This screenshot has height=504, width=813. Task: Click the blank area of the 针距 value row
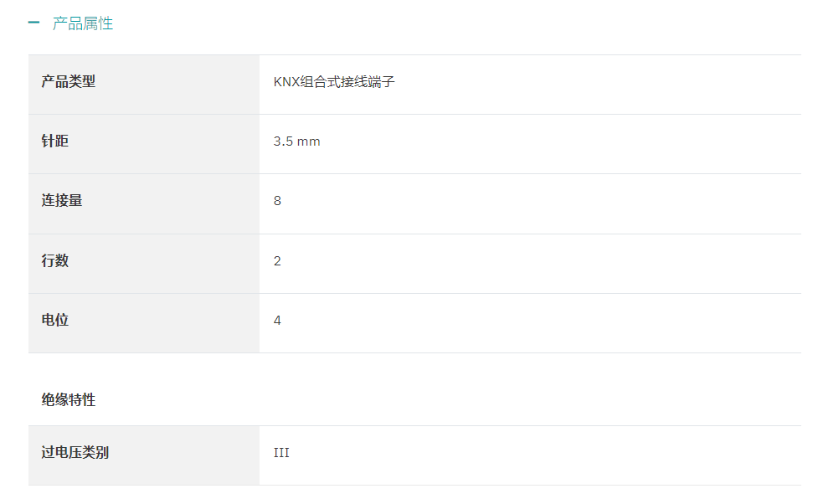point(560,144)
